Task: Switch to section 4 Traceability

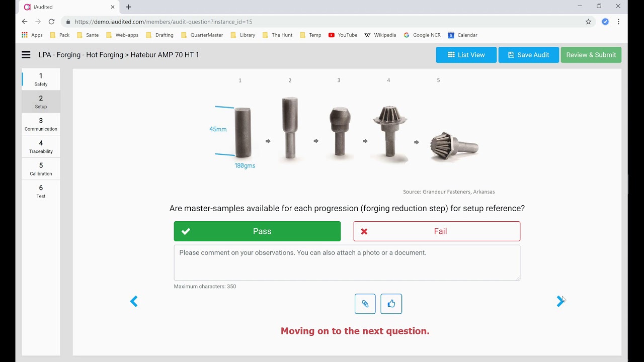Action: click(41, 147)
